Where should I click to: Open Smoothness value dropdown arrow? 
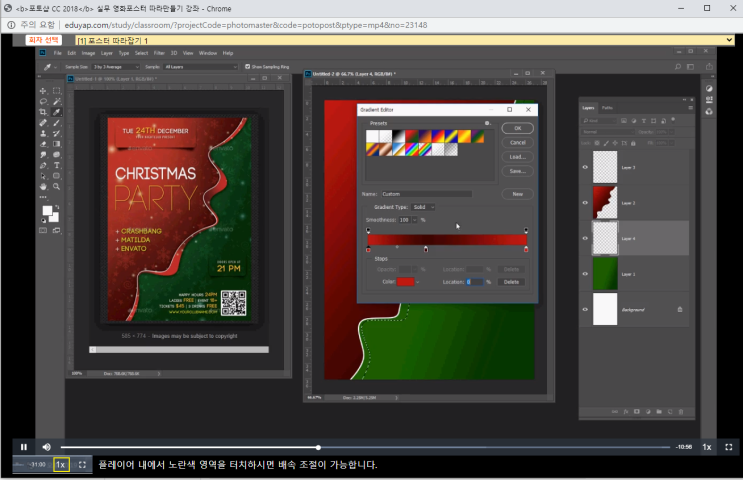tap(415, 220)
